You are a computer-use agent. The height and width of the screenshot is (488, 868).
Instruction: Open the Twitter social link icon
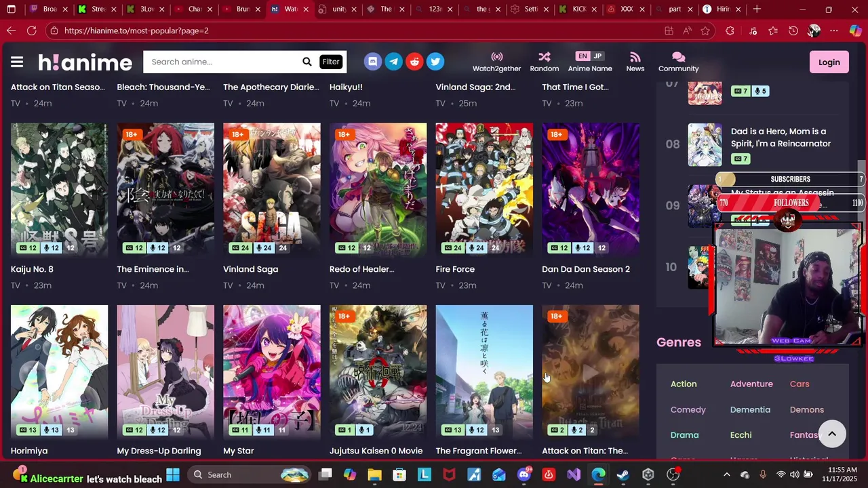click(435, 62)
